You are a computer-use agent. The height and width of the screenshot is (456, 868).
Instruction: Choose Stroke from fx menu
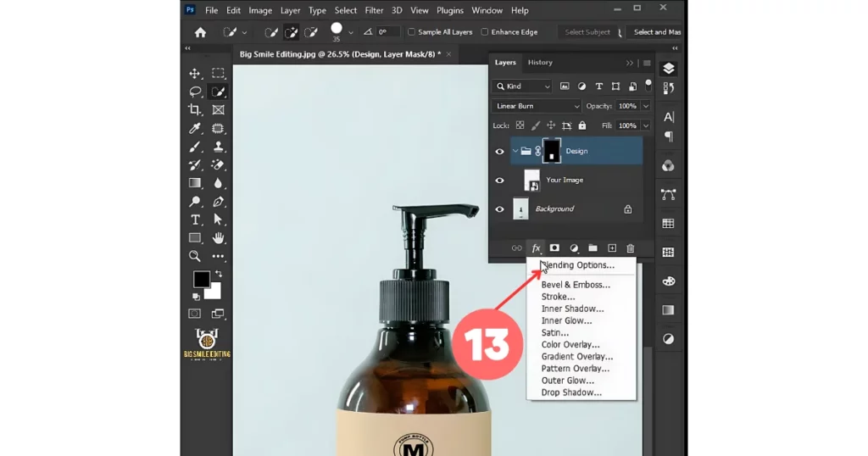tap(558, 298)
